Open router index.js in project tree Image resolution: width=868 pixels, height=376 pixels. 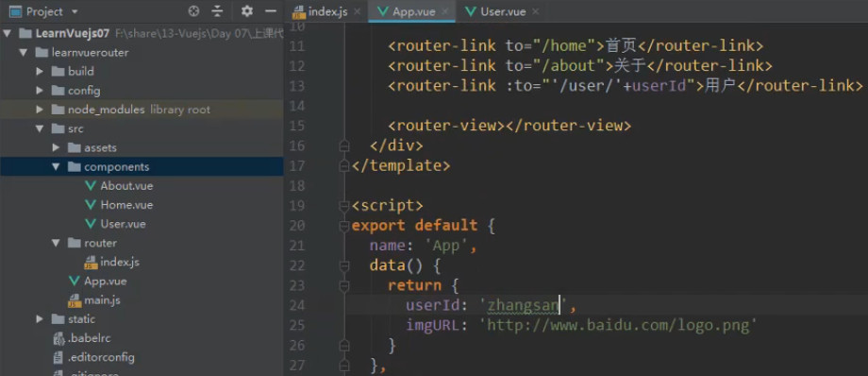tap(120, 262)
